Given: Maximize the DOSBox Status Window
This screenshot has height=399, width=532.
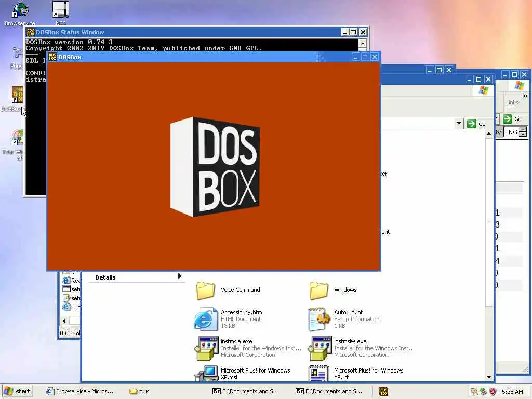Looking at the screenshot, I should (353, 32).
